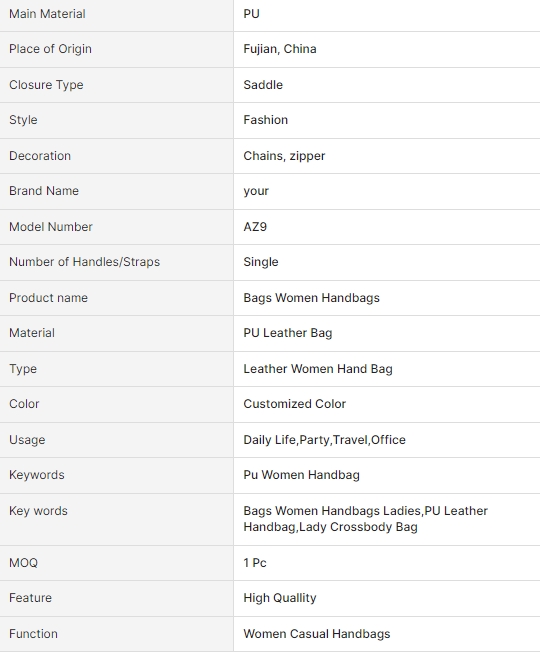Select the Saddle closure type value
Viewport: 540px width, 652px height.
pos(263,85)
